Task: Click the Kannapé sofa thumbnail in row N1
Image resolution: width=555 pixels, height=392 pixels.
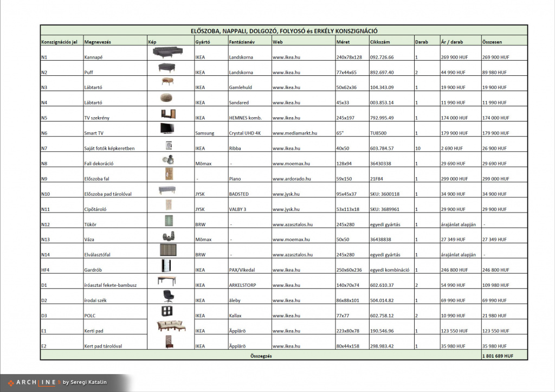Action: (x=168, y=53)
